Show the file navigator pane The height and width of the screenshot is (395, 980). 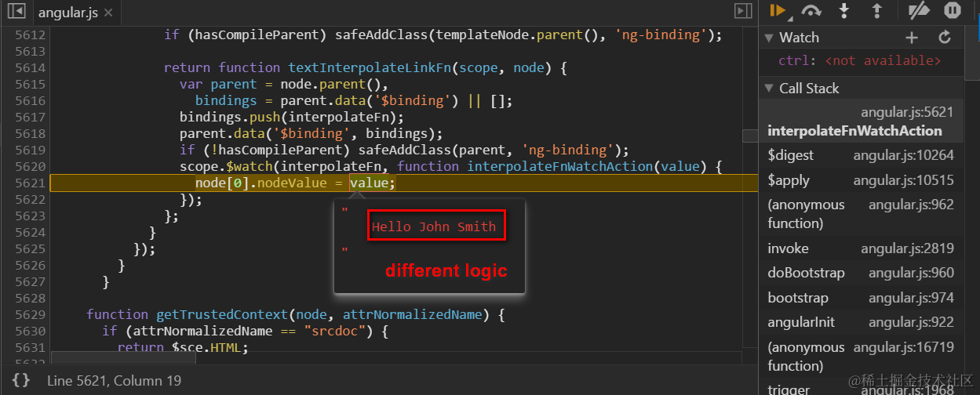click(x=16, y=11)
